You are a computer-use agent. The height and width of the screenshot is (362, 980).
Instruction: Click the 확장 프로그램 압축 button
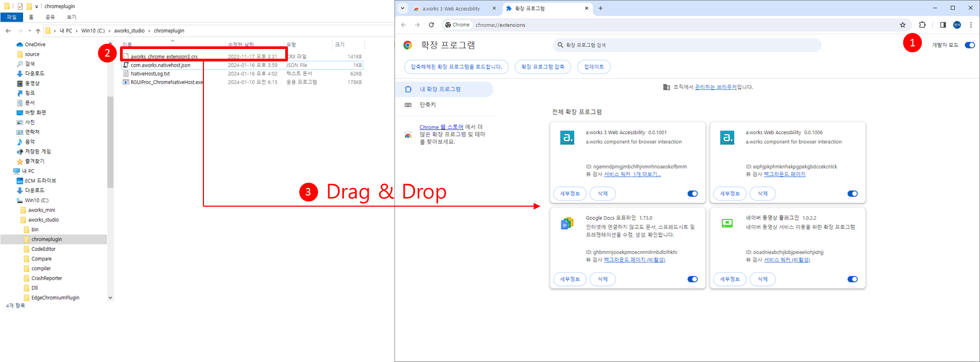pyautogui.click(x=542, y=67)
